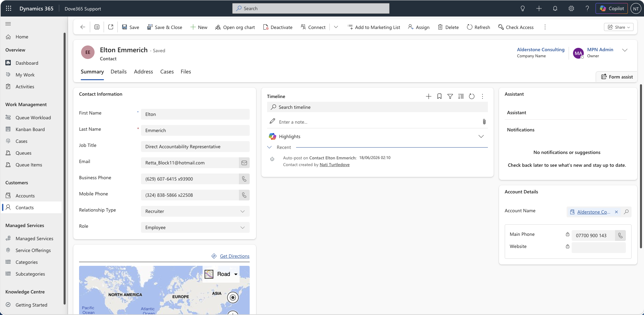Click the call icon next to Business Phone
Screen dimensions: 644x315
tap(244, 179)
